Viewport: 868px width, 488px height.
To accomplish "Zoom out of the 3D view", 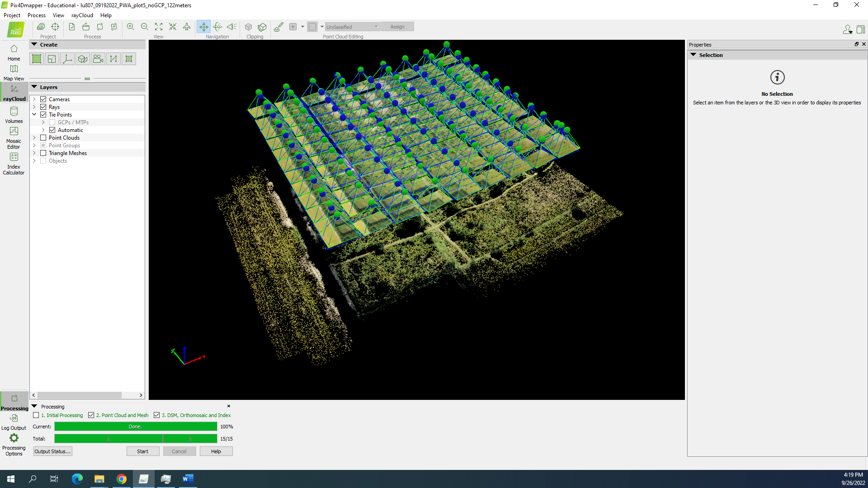I will (145, 27).
